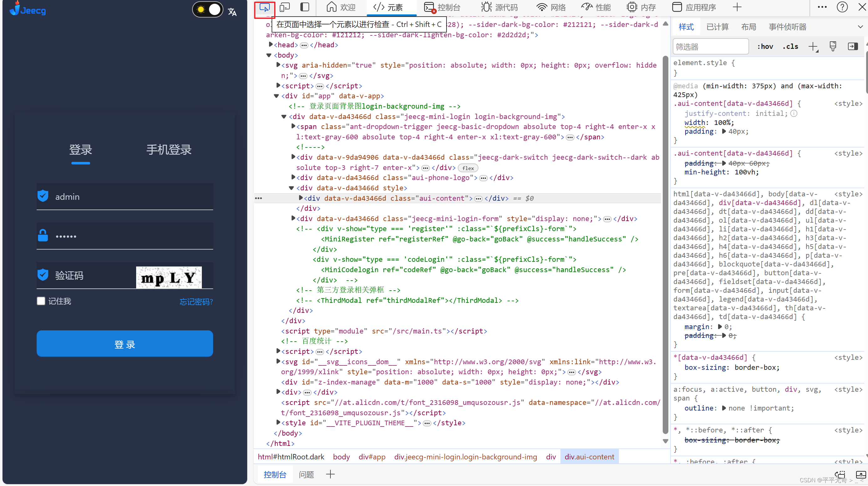Open the DevTools customize menu (three dots)
The height and width of the screenshot is (486, 868).
[x=822, y=7]
